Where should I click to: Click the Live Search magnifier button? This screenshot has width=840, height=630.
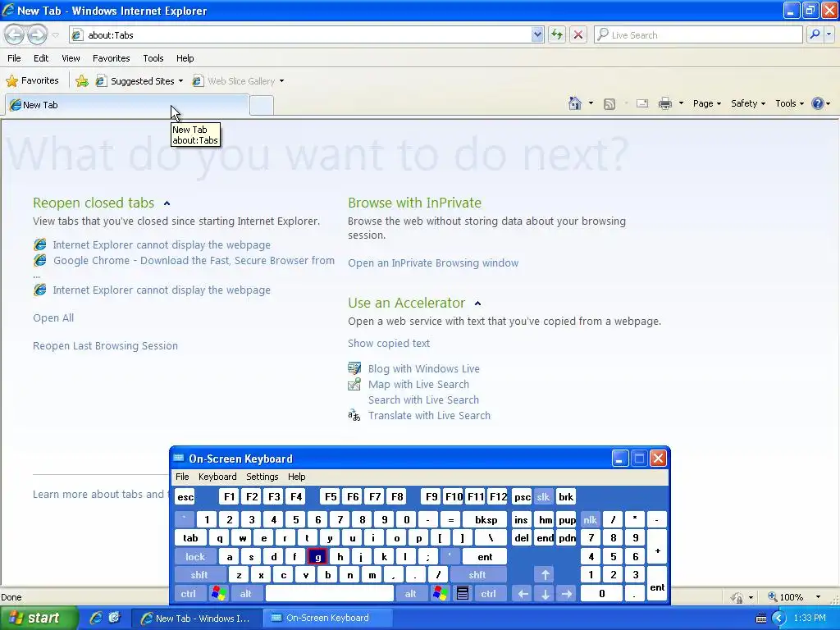(815, 34)
